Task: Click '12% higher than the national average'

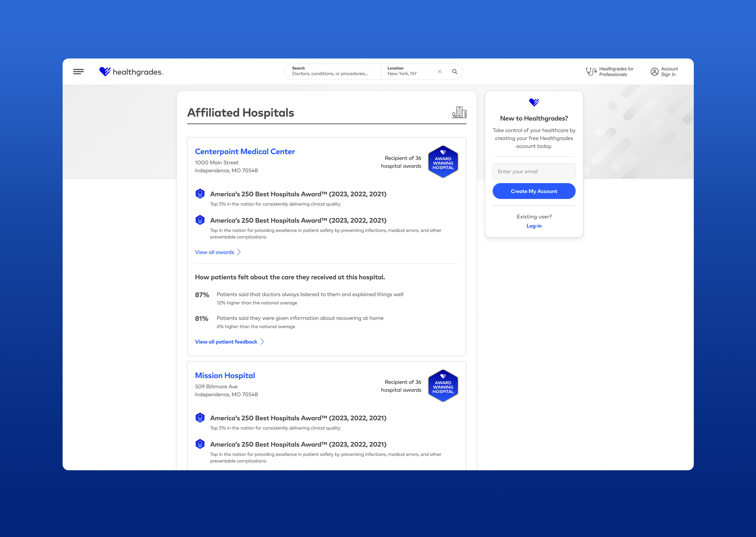Action: click(x=257, y=303)
